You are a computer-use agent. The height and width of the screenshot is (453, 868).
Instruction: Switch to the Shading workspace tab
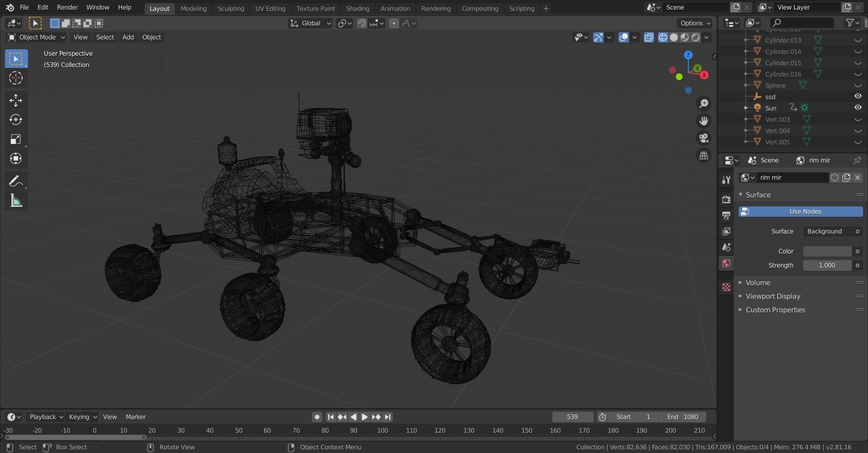358,8
